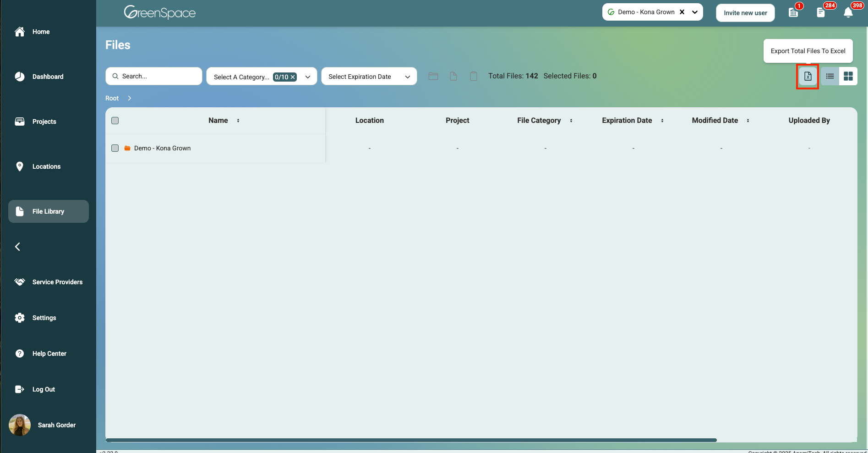Click the Service Providers handshake icon

[20, 282]
